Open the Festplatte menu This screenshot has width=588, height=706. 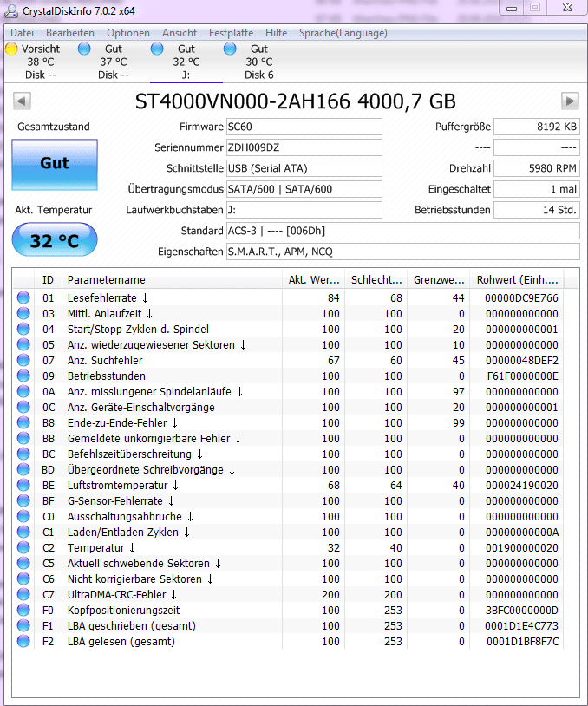point(231,33)
